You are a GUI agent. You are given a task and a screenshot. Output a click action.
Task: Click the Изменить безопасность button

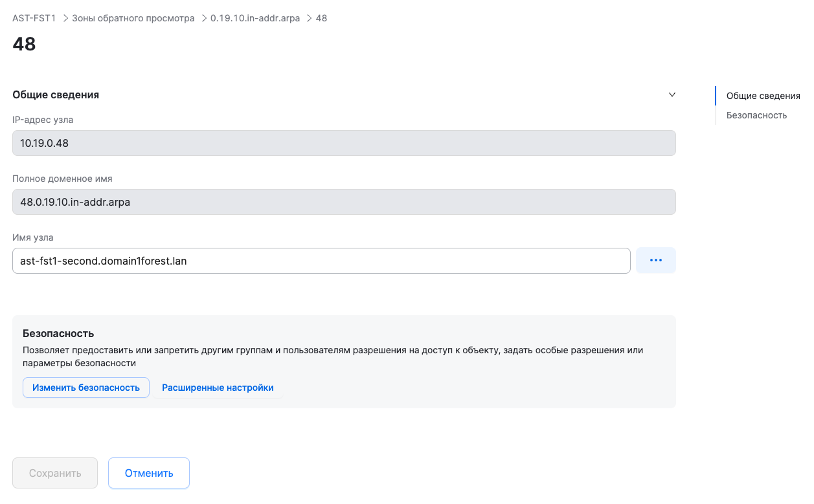tap(86, 388)
